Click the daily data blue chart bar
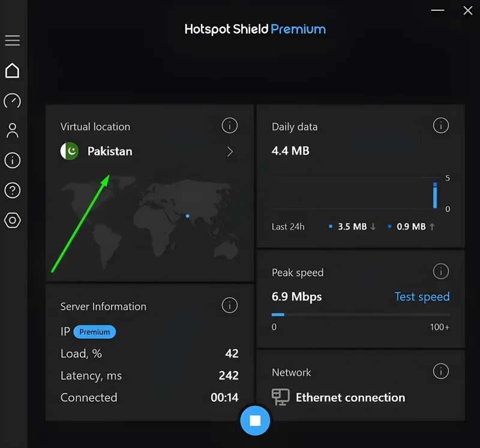The width and height of the screenshot is (480, 448). pyautogui.click(x=435, y=195)
